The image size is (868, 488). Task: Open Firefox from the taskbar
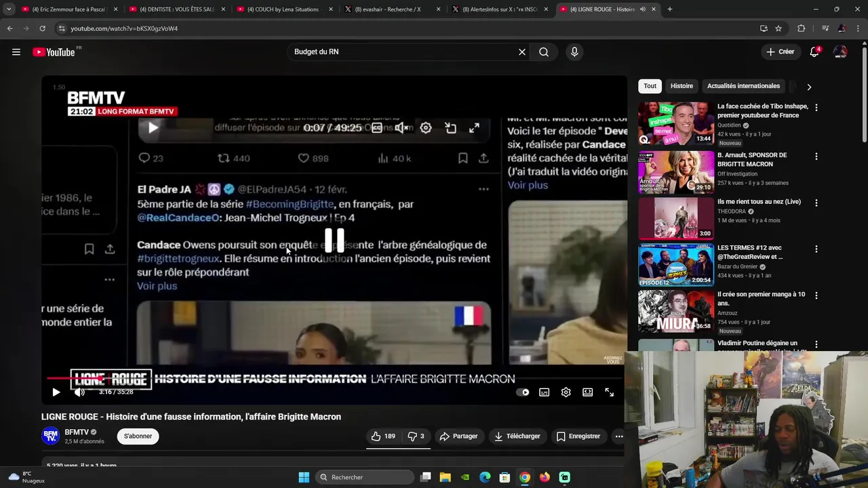point(545,477)
